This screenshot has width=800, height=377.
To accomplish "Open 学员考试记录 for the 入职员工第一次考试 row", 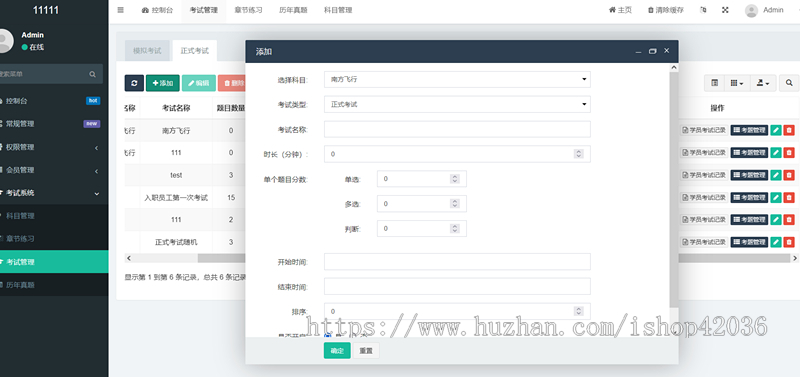I will click(x=704, y=197).
